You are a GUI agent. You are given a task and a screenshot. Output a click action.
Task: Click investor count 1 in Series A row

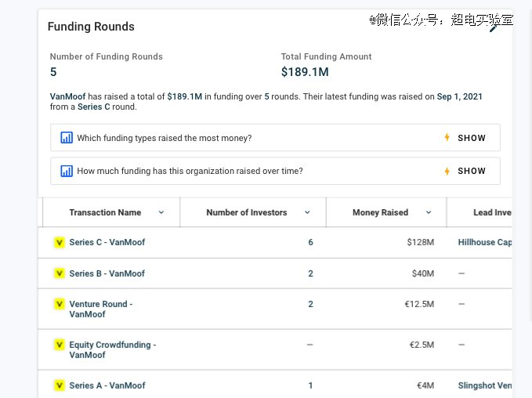(x=310, y=385)
